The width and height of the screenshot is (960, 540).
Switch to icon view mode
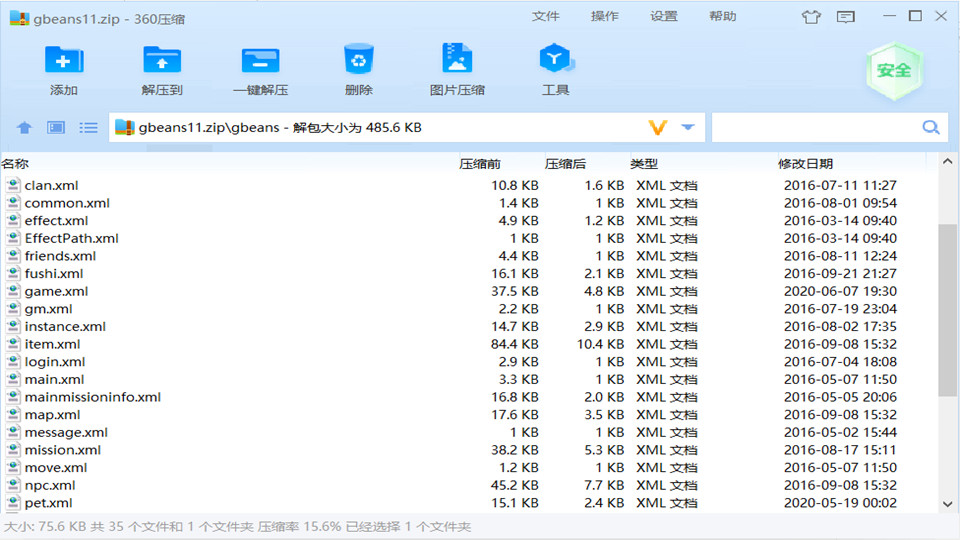coord(56,127)
